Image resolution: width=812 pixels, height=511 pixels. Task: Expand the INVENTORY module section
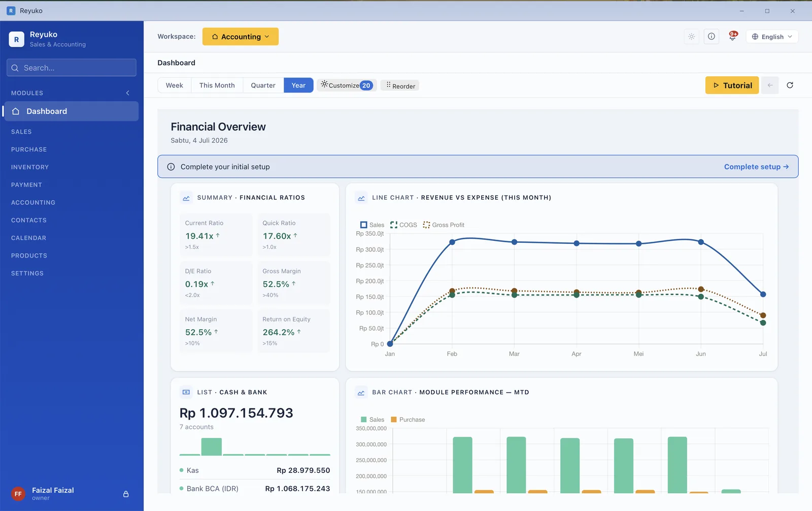click(30, 167)
